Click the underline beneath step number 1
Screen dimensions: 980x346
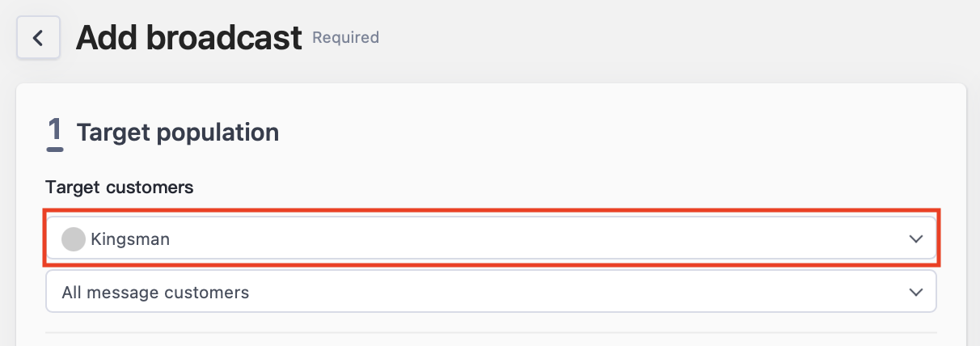coord(55,150)
